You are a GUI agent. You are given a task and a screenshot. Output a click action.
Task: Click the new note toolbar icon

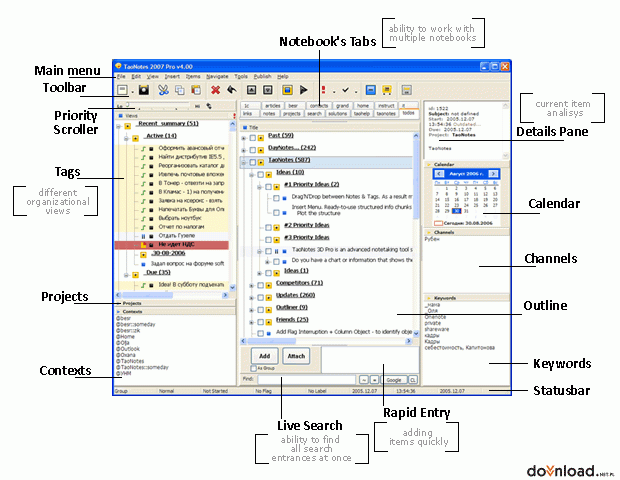click(x=123, y=90)
